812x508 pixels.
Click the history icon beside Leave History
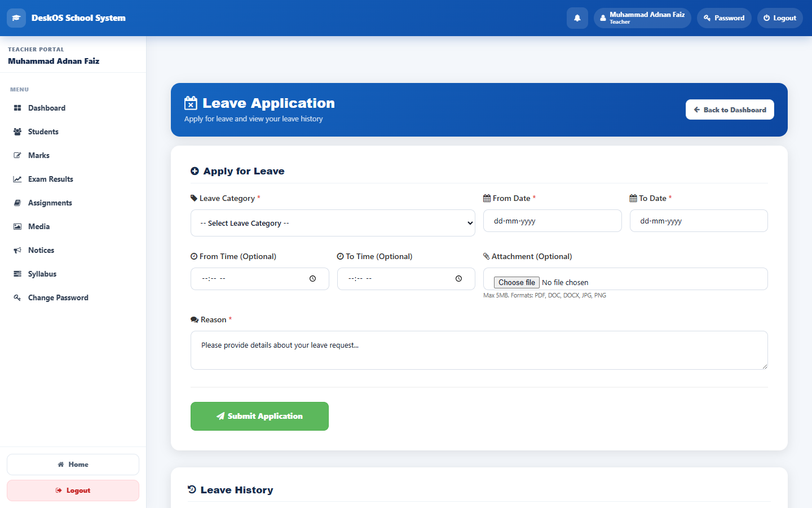[x=192, y=489]
